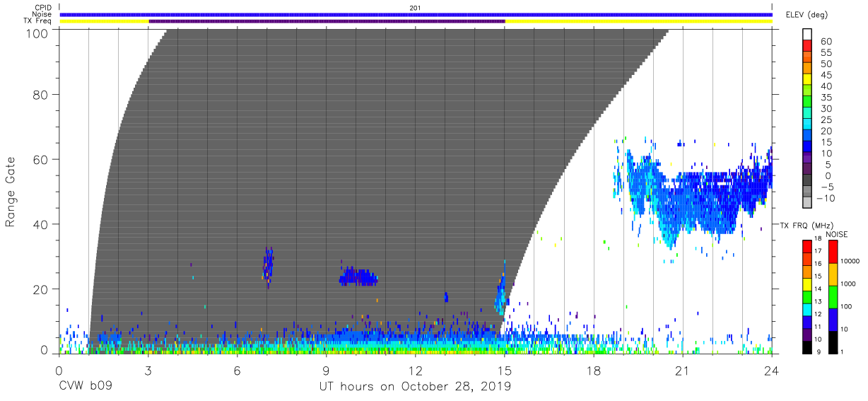Image resolution: width=868 pixels, height=401 pixels.
Task: Click the y-axis tick label '80'
Action: pos(42,94)
